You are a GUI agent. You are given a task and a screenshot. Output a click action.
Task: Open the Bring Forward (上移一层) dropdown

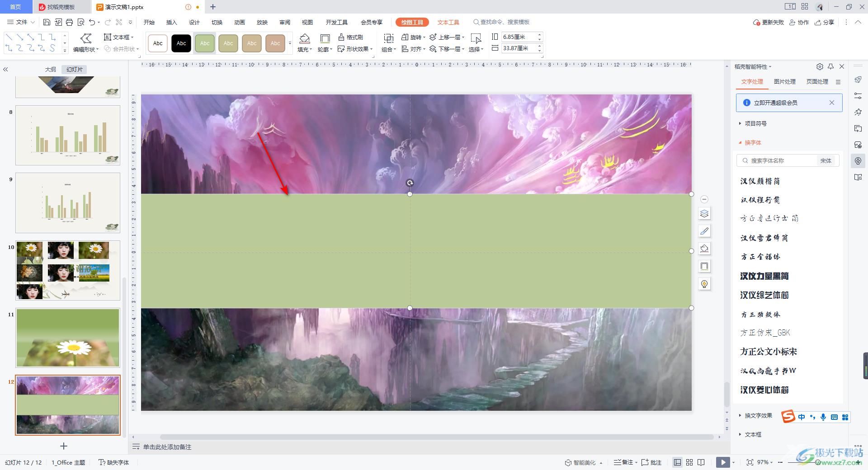pos(447,37)
